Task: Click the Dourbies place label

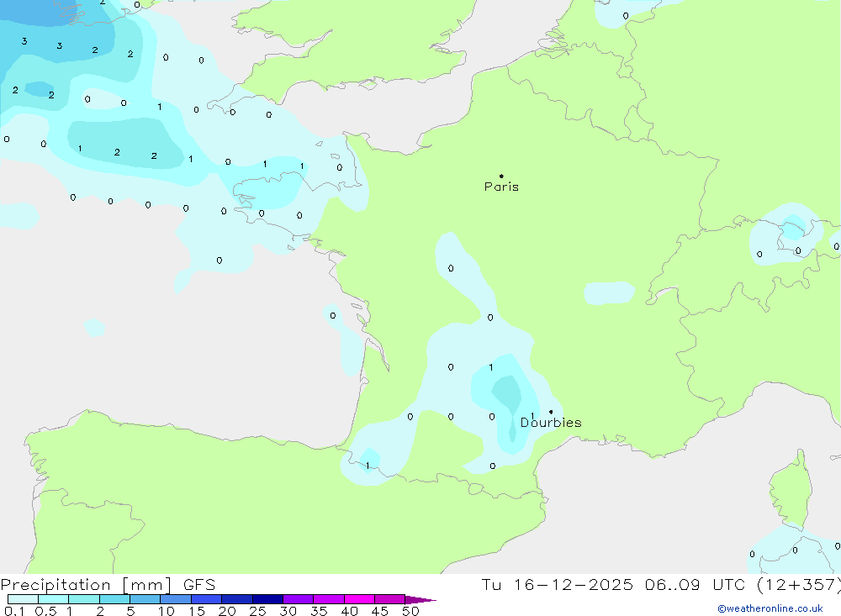Action: [x=551, y=423]
